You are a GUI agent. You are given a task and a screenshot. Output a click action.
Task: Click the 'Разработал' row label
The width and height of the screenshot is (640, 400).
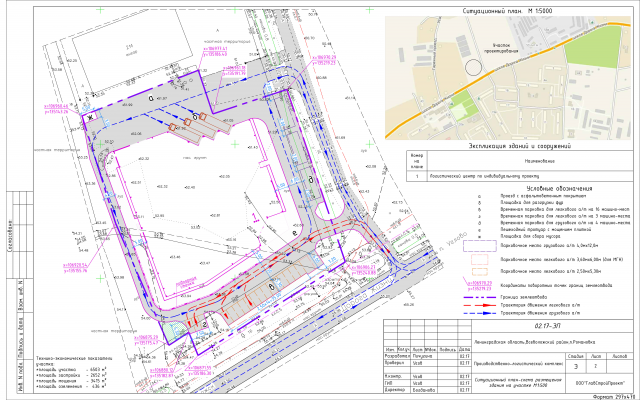[398, 356]
